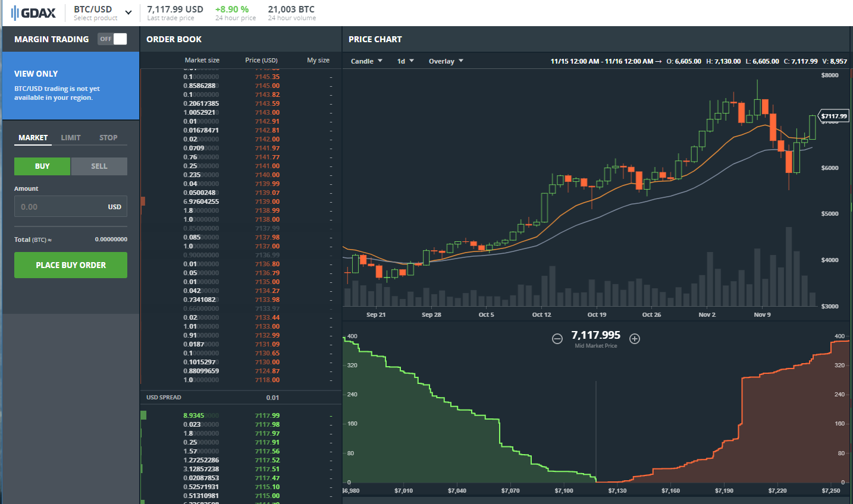Click bid price 7117.99 row
The width and height of the screenshot is (853, 504).
[x=241, y=415]
